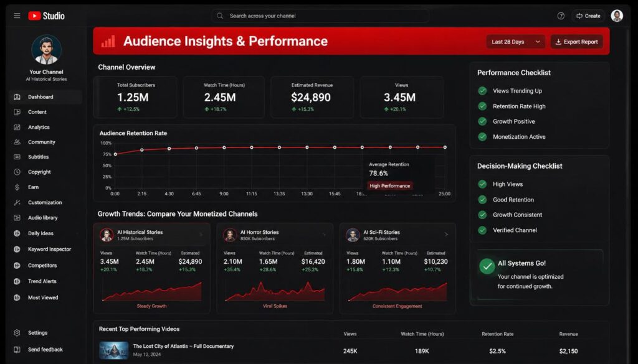This screenshot has height=364, width=638.
Task: Expand the AI Historical Stories card arrow
Action: [201, 235]
